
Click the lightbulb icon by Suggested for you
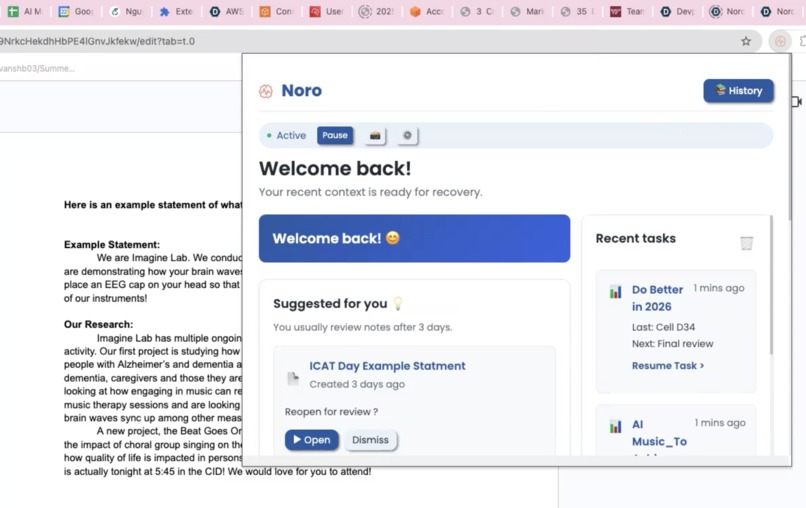(398, 303)
